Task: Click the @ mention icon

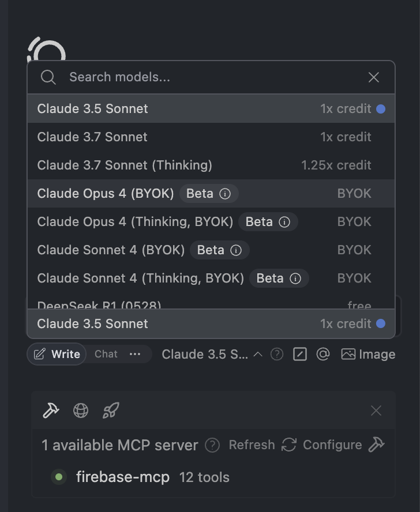Action: pyautogui.click(x=323, y=354)
